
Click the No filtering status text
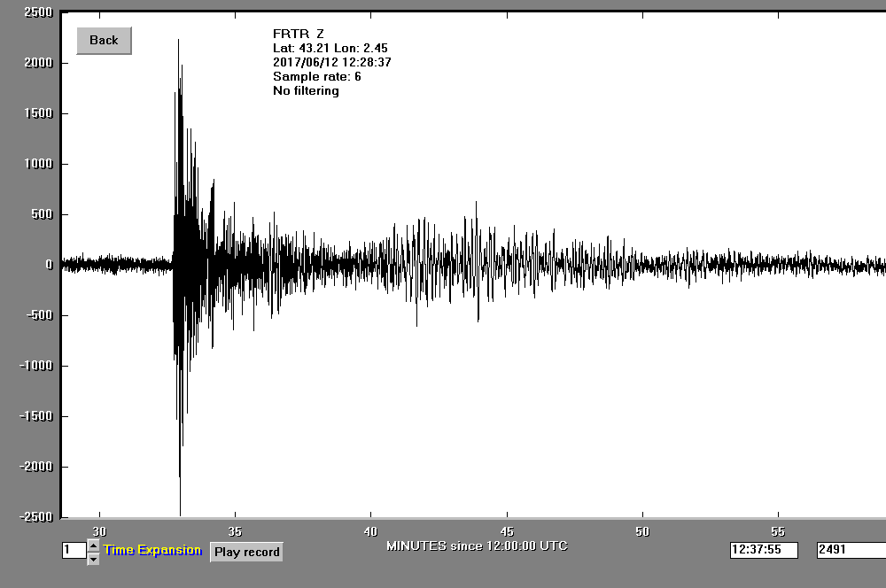tap(306, 90)
